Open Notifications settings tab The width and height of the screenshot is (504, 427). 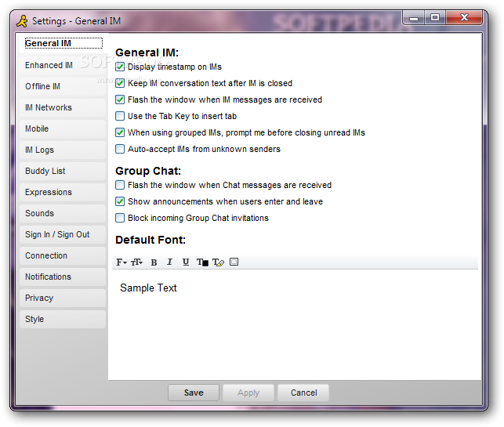coord(63,277)
